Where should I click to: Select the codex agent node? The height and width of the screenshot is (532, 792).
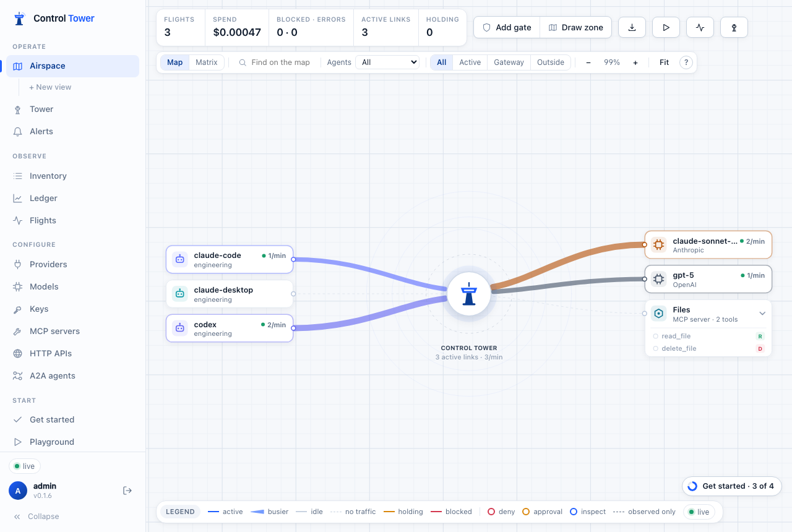click(x=230, y=328)
